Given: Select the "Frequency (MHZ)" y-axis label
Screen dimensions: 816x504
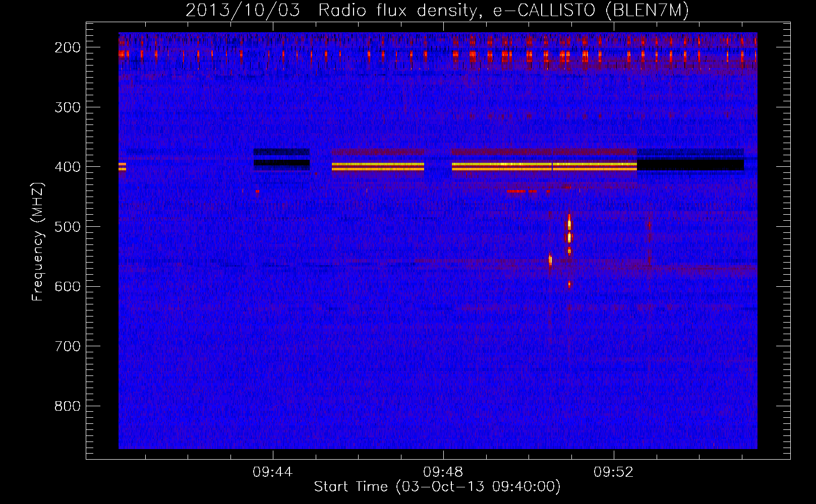Looking at the screenshot, I should pos(38,242).
